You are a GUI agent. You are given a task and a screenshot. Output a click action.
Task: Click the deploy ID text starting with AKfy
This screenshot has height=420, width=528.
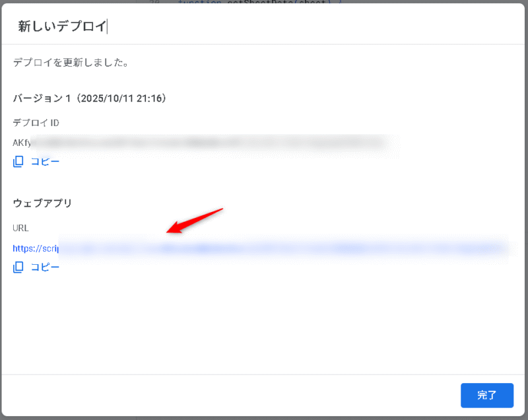[x=22, y=142]
